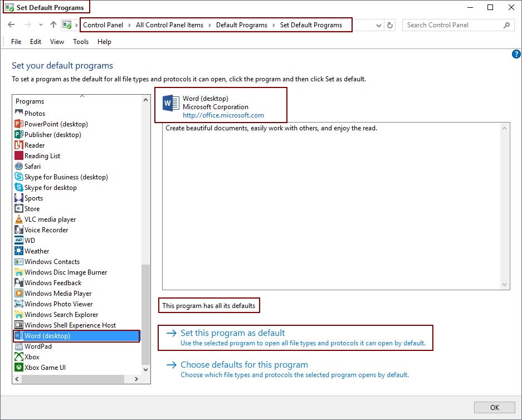Select Windows Media Player text row
The height and width of the screenshot is (420, 522).
(x=57, y=293)
